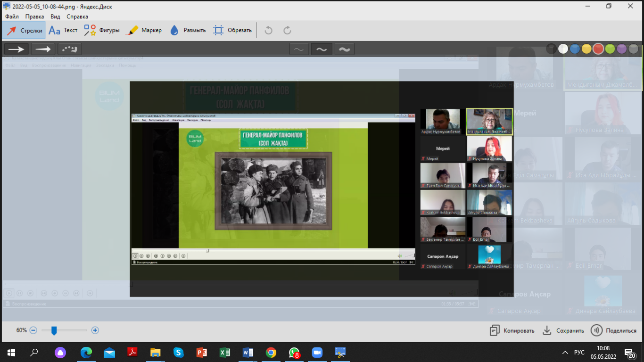The height and width of the screenshot is (362, 644).
Task: Select the Обрезать crop tool
Action: (232, 30)
